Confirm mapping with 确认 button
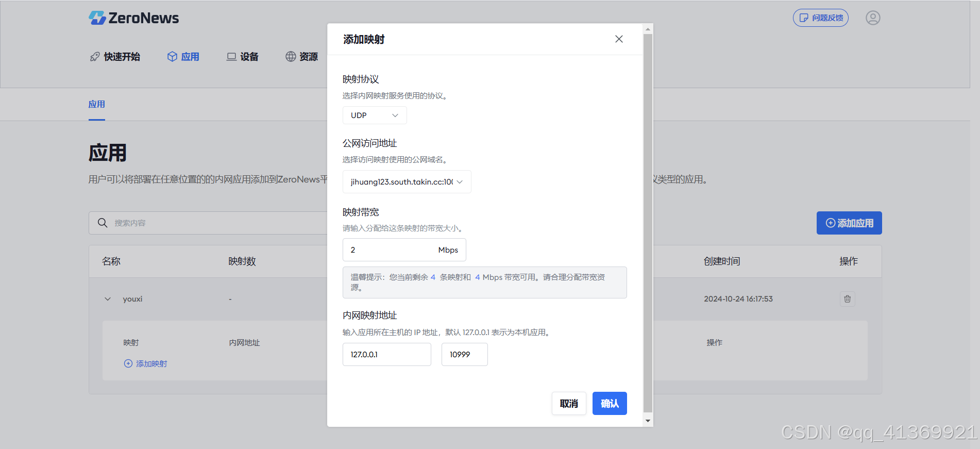The image size is (980, 449). [x=610, y=404]
